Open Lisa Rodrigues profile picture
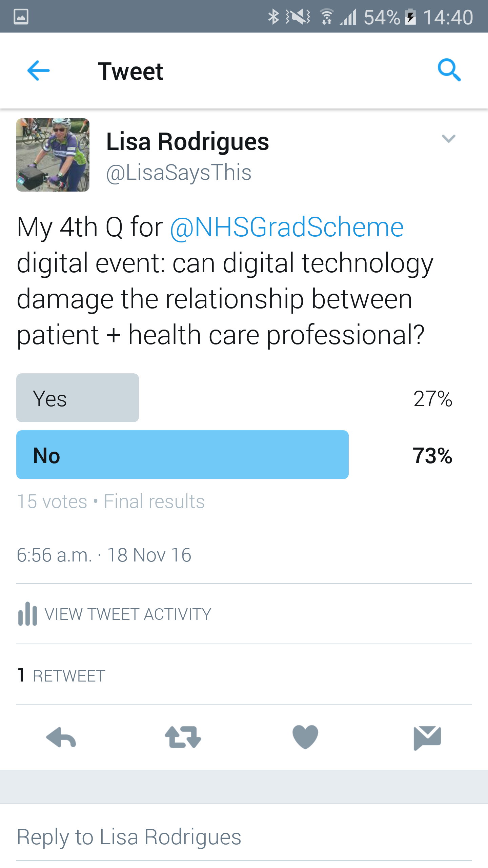 (53, 155)
